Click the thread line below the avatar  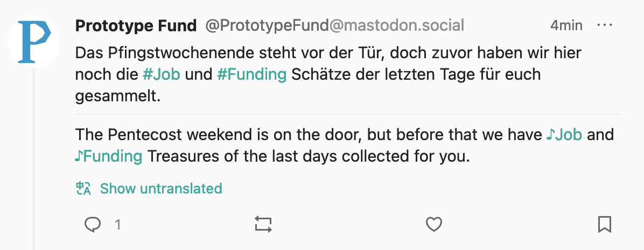[34, 159]
